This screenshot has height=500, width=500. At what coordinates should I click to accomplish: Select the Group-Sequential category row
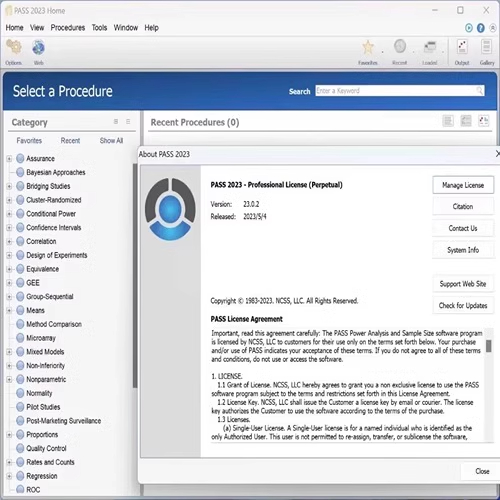tap(45, 296)
